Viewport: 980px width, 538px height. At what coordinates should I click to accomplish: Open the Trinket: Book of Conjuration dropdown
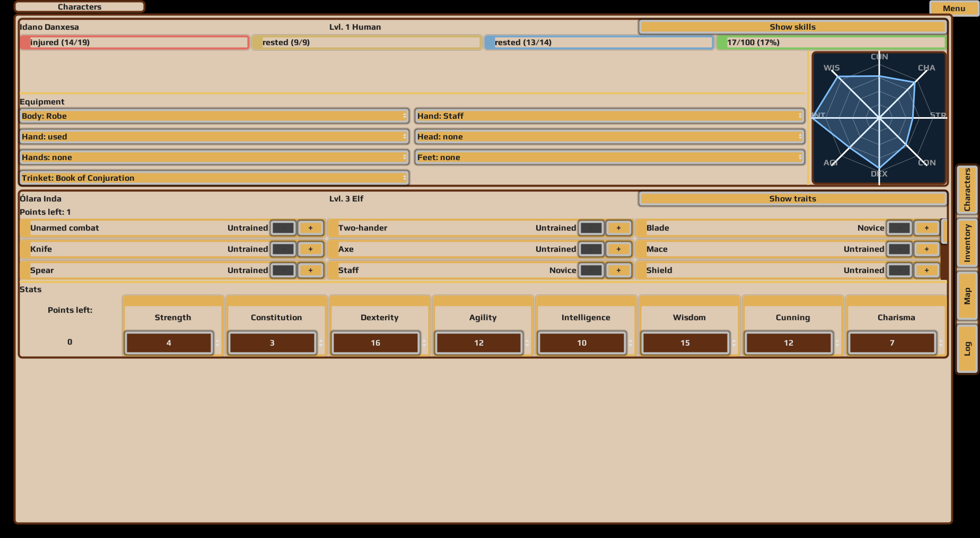(214, 178)
